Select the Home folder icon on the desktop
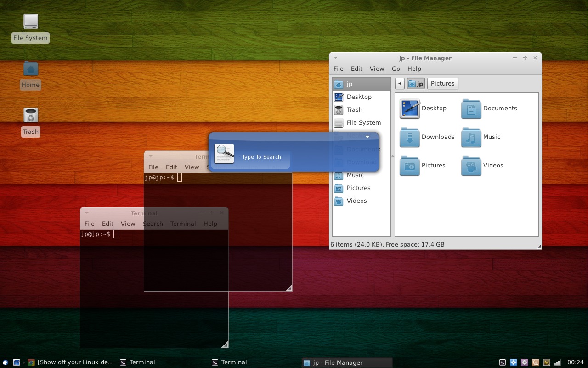The image size is (588, 368). click(31, 69)
